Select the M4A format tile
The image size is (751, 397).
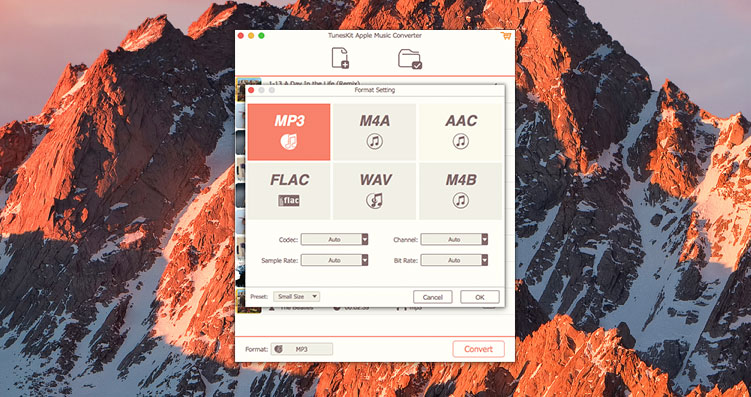pos(375,132)
